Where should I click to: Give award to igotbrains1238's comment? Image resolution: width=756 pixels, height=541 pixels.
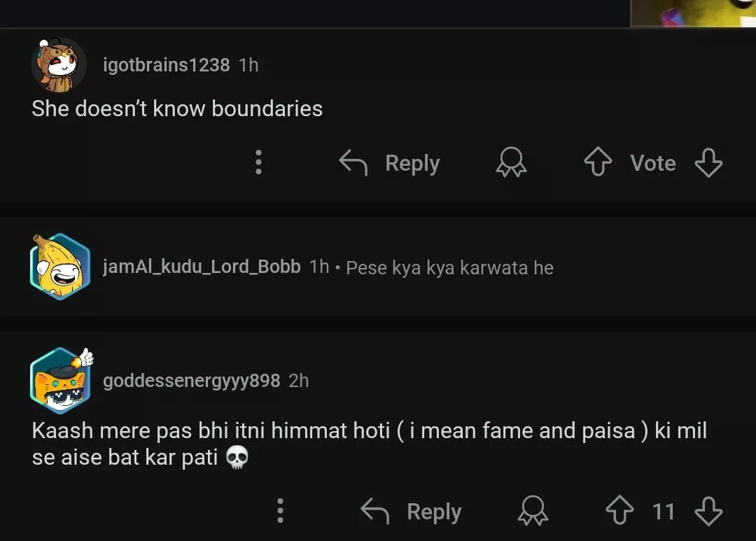click(x=511, y=164)
